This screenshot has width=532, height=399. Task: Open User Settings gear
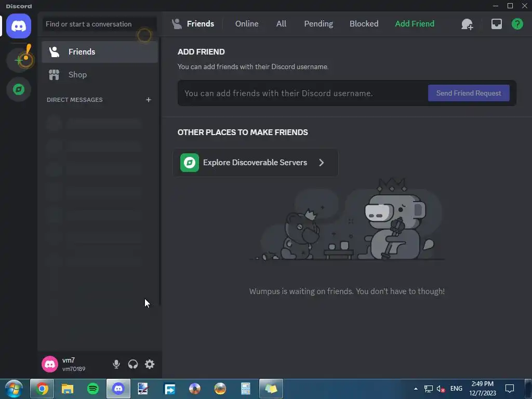coord(150,364)
